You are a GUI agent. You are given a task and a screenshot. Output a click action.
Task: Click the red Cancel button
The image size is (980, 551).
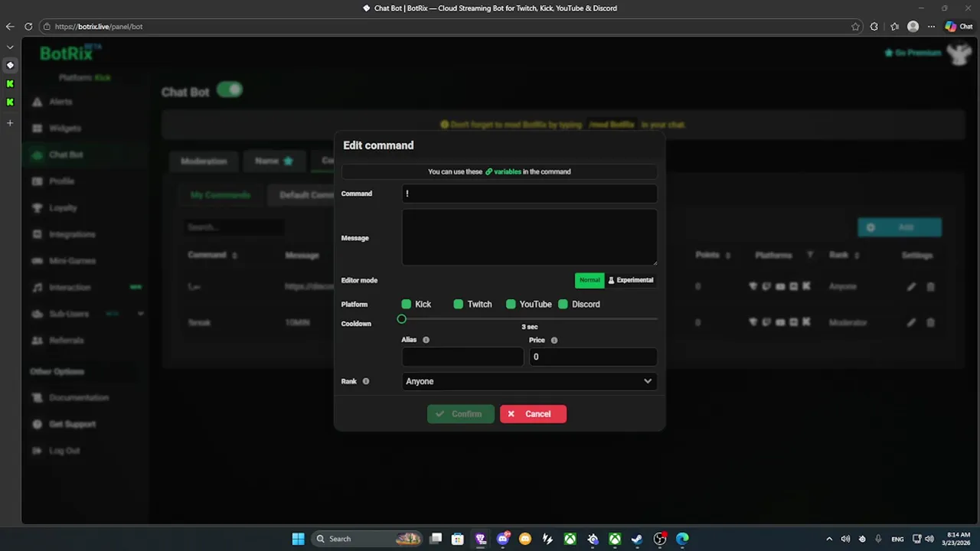(533, 414)
